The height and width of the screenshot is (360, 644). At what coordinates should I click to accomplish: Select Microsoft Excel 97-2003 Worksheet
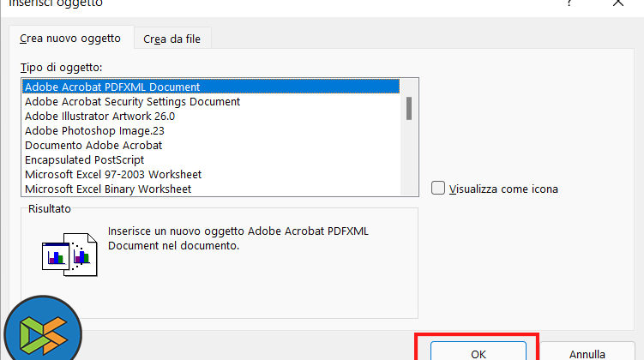[113, 175]
